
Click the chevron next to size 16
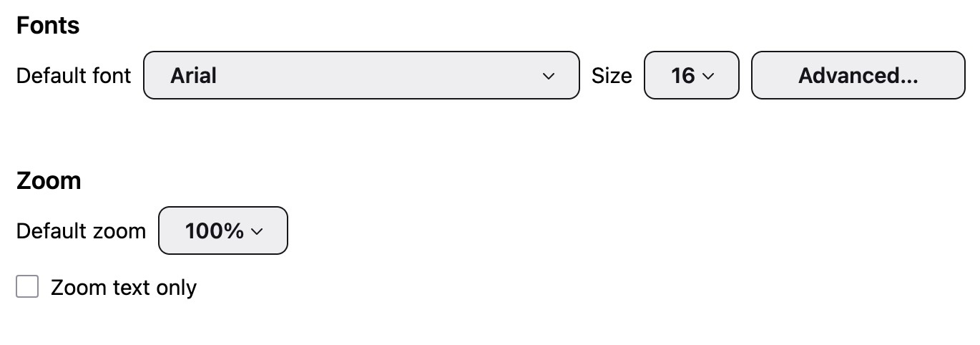point(709,76)
